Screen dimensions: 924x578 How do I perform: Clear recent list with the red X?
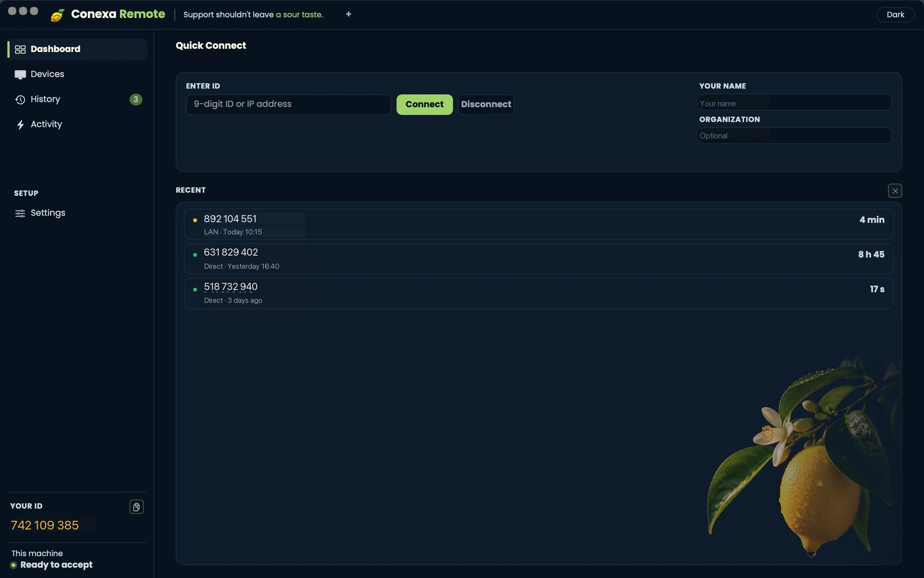895,191
